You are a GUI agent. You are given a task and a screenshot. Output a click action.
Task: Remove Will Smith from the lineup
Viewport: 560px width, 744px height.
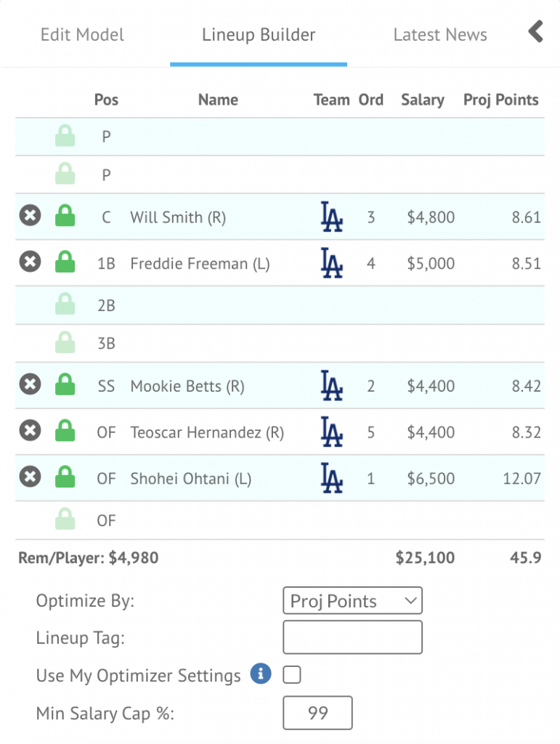(30, 217)
